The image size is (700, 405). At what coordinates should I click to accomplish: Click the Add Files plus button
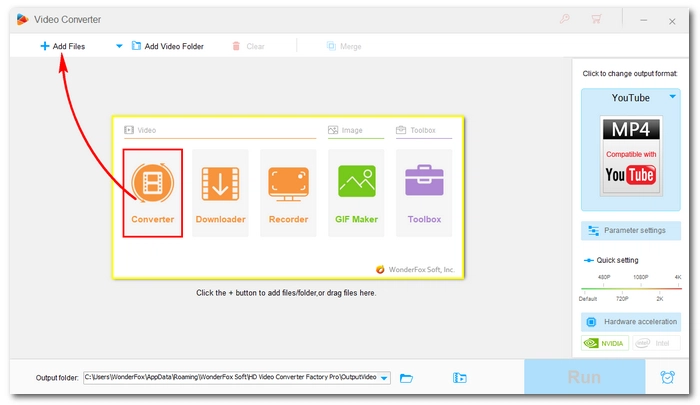coord(62,46)
